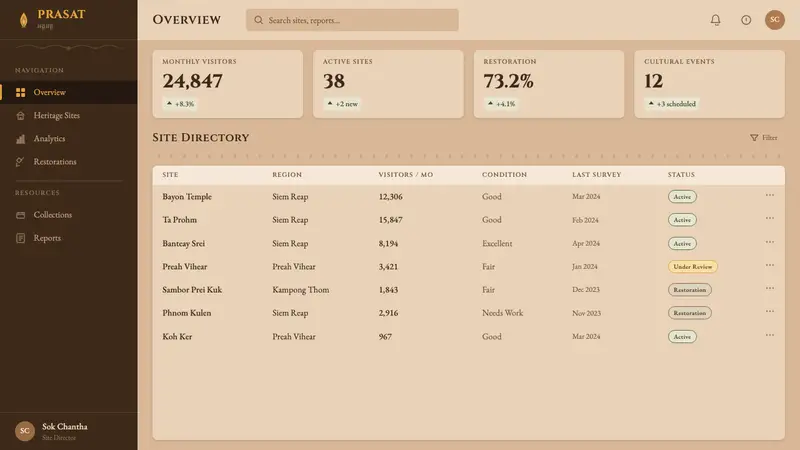
Task: Click Active badge for Bayon Temple
Action: click(682, 196)
